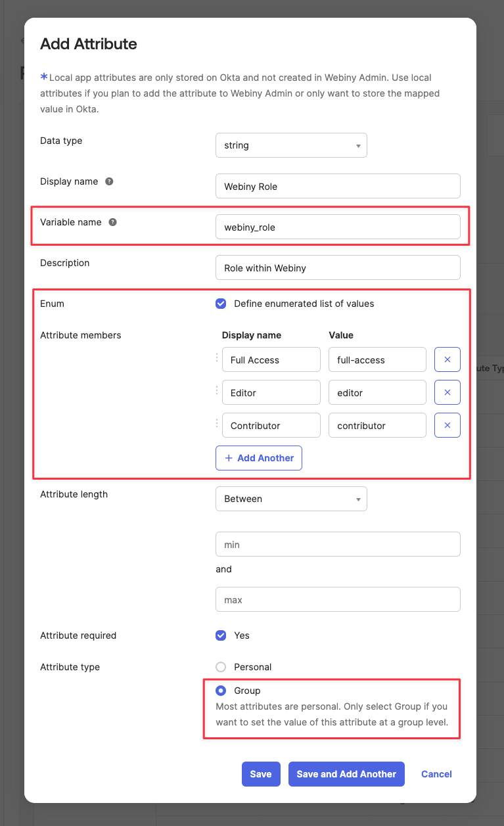
Task: Select the Personal attribute type
Action: pos(221,667)
